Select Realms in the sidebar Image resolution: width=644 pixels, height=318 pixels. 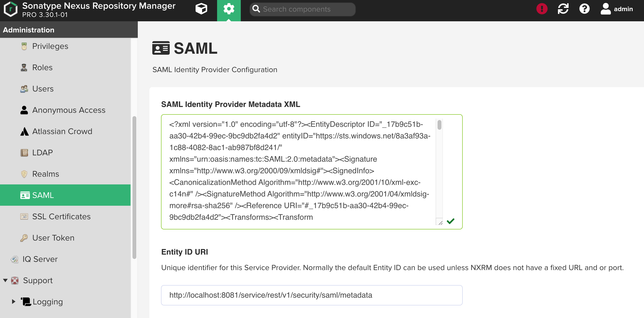pos(45,174)
